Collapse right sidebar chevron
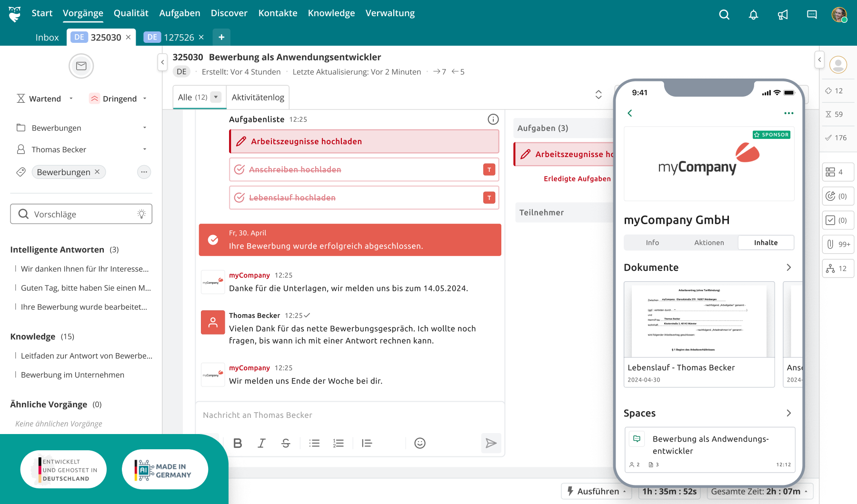This screenshot has width=857, height=504. point(819,59)
